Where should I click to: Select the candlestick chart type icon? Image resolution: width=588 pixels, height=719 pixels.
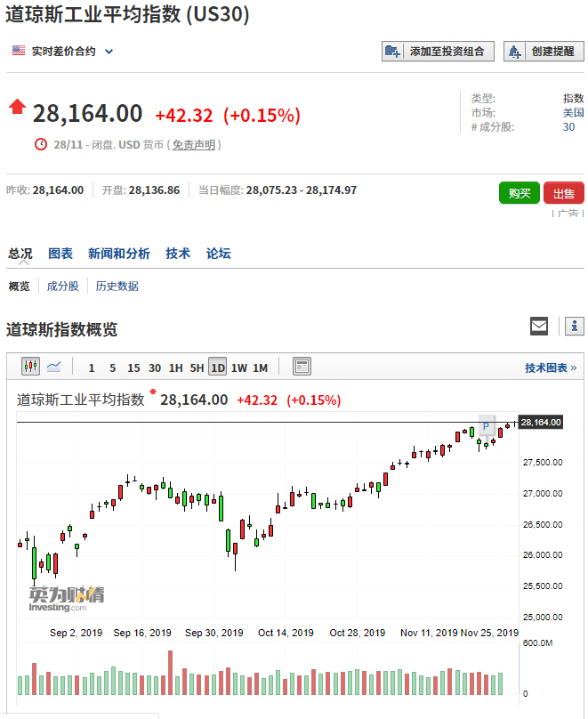point(31,367)
